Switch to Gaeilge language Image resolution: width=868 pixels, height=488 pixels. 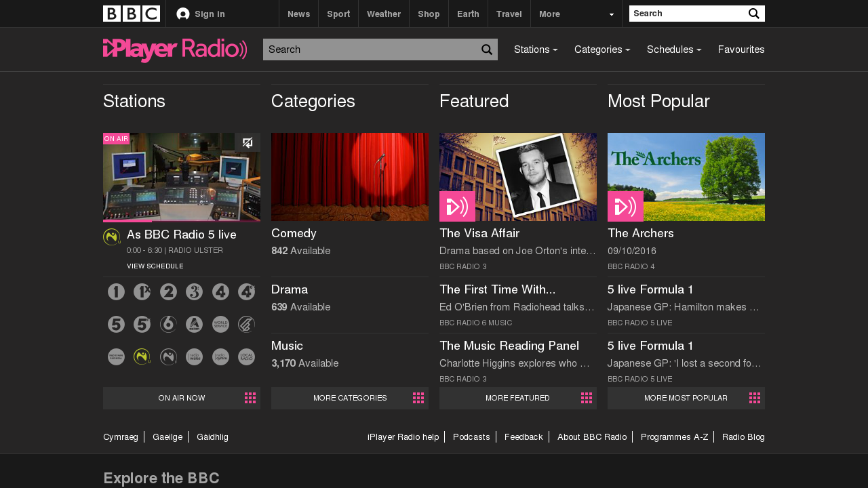(167, 437)
